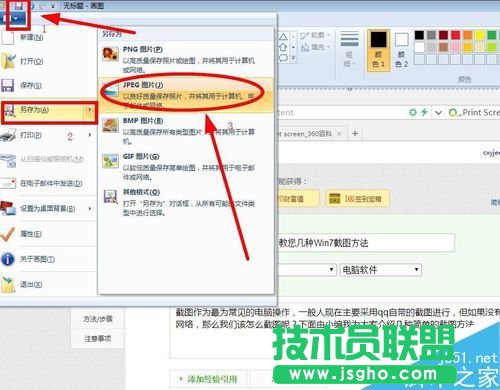Open the 电脑软件 category dropdown
Image resolution: width=500 pixels, height=390 pixels.
pos(381,270)
